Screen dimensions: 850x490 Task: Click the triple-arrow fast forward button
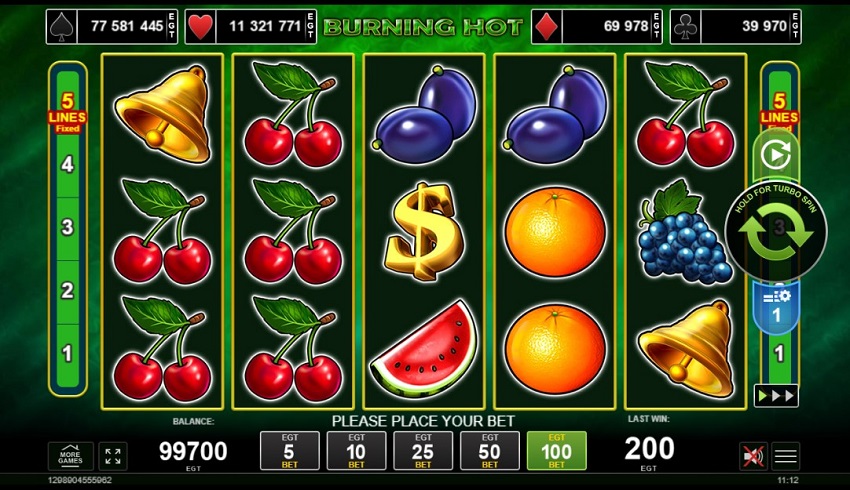[x=776, y=396]
